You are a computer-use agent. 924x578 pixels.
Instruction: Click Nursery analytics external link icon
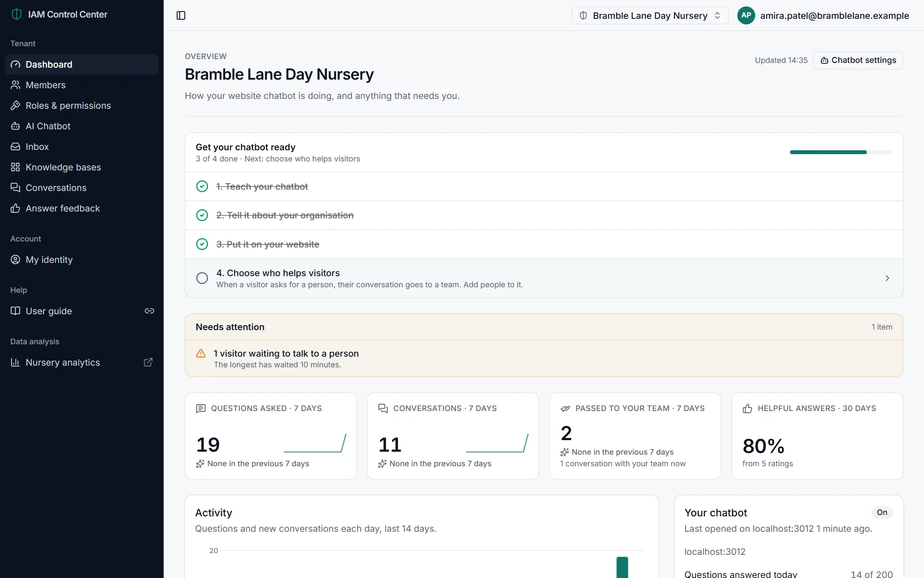(148, 362)
